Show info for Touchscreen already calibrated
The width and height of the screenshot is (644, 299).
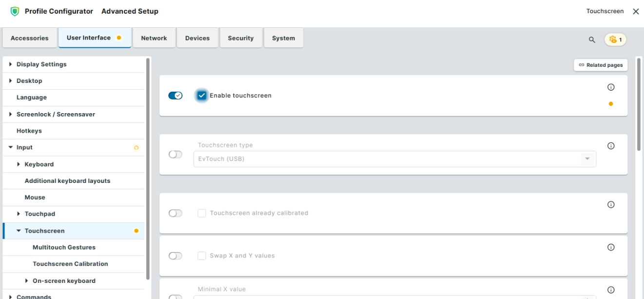[611, 204]
